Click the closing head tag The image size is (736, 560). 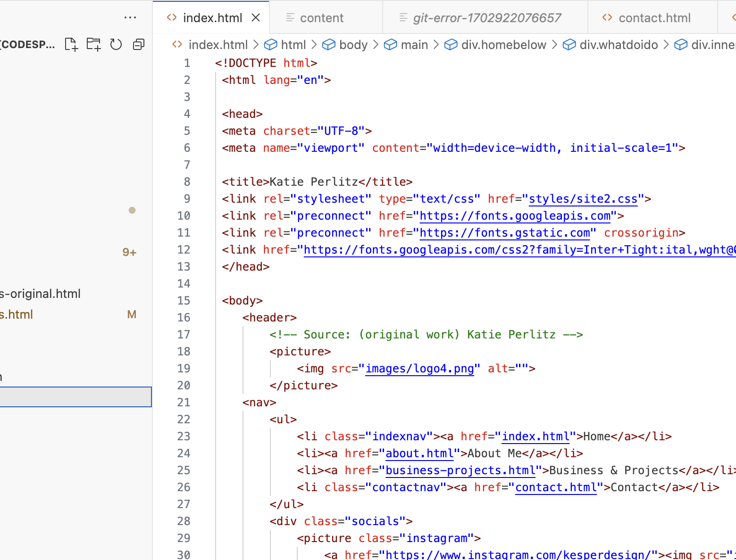point(246,267)
